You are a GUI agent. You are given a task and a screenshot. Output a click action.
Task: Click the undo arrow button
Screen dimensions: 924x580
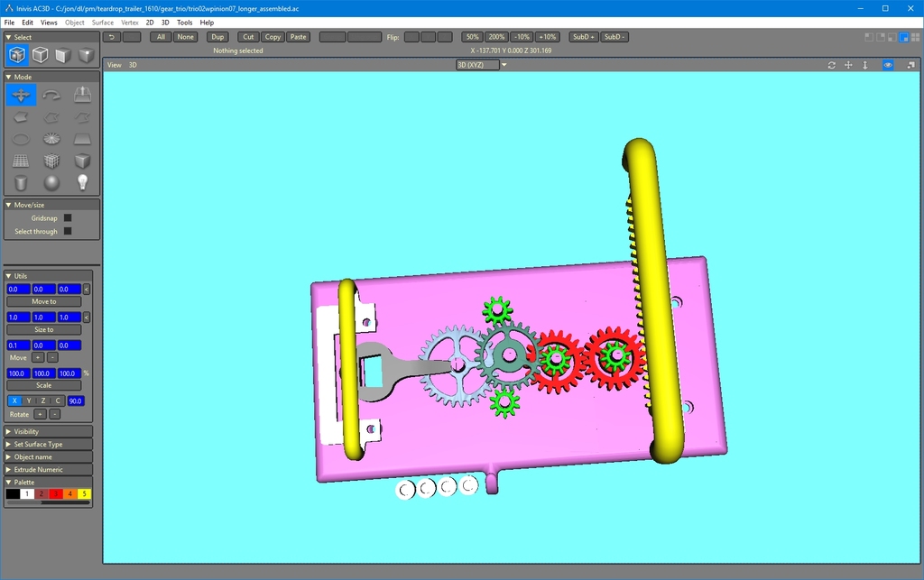click(111, 37)
